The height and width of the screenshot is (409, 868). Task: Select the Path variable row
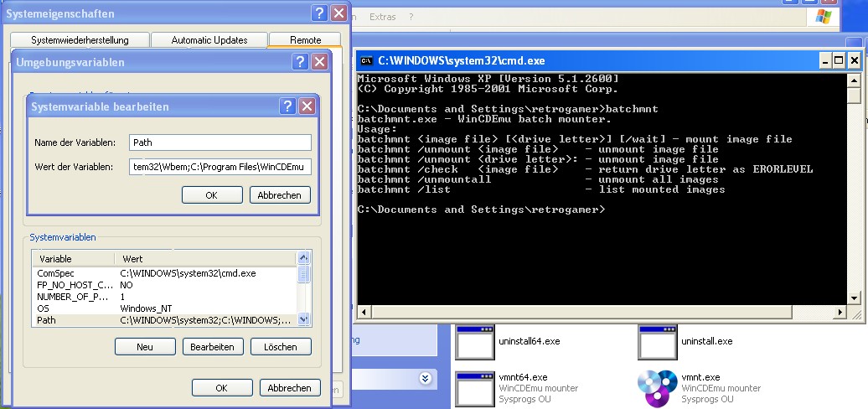pos(165,320)
